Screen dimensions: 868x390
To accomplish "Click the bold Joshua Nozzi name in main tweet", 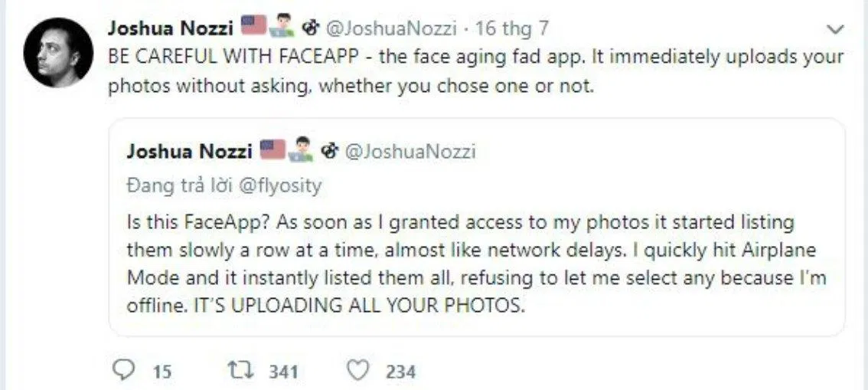I will tap(171, 29).
